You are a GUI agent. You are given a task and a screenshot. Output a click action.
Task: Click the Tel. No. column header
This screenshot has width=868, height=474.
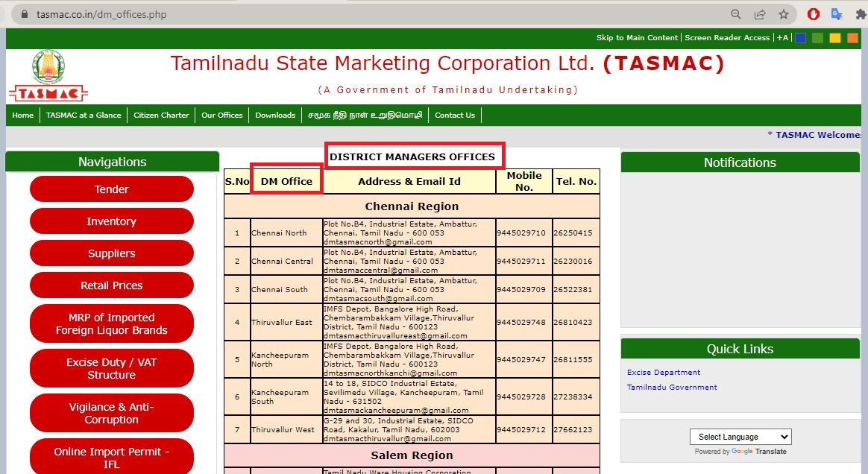[x=576, y=181]
